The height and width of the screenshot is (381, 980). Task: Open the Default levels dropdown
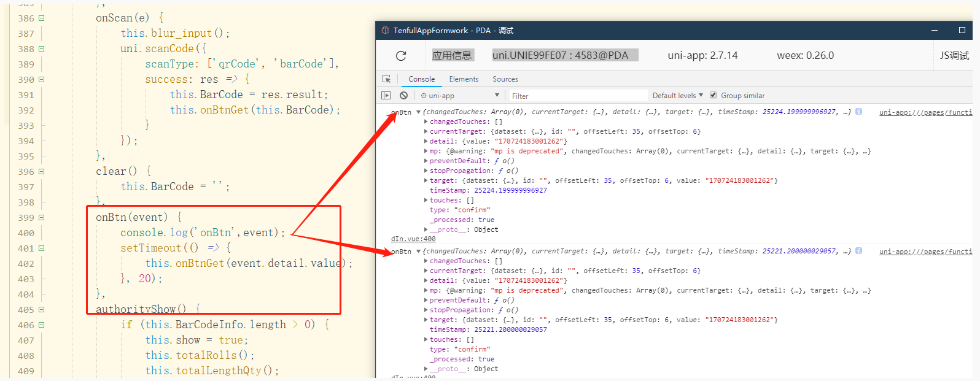677,96
